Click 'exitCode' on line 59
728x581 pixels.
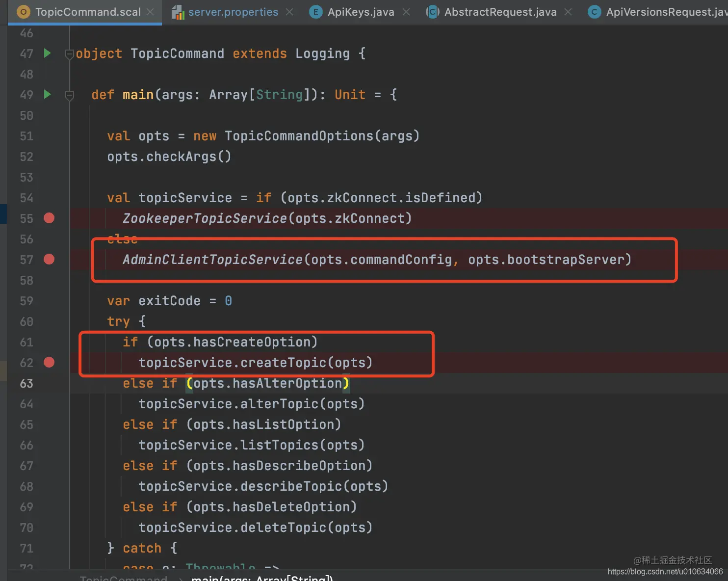(169, 301)
